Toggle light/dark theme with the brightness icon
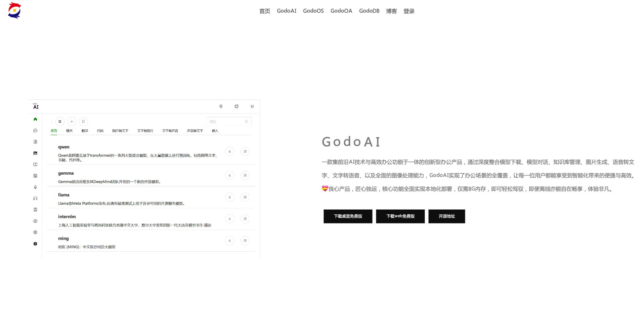 coord(252,106)
